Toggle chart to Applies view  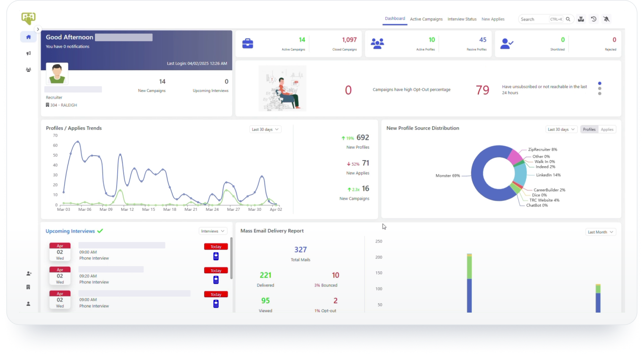(x=607, y=130)
